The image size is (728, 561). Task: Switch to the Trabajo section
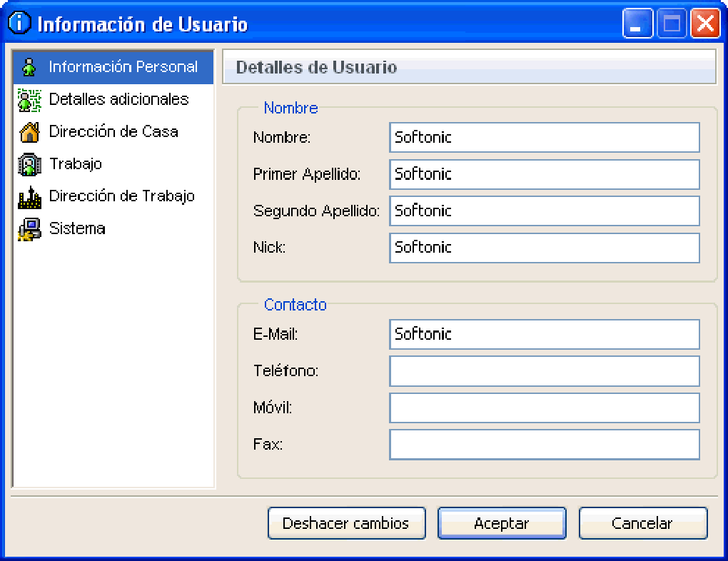click(x=113, y=164)
